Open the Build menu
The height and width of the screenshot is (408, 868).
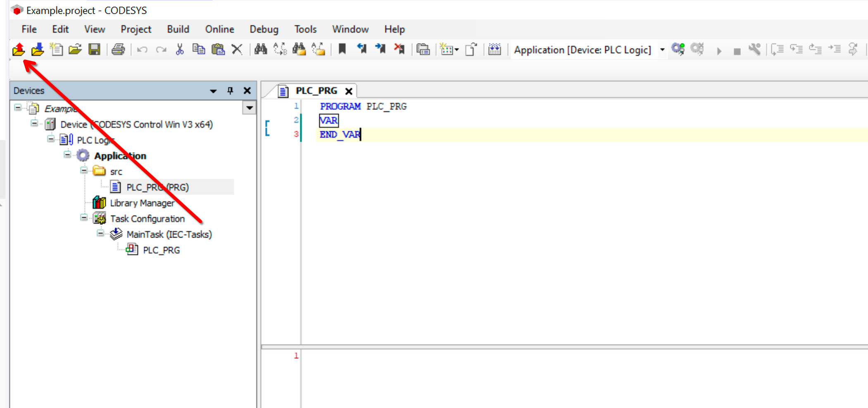(178, 29)
